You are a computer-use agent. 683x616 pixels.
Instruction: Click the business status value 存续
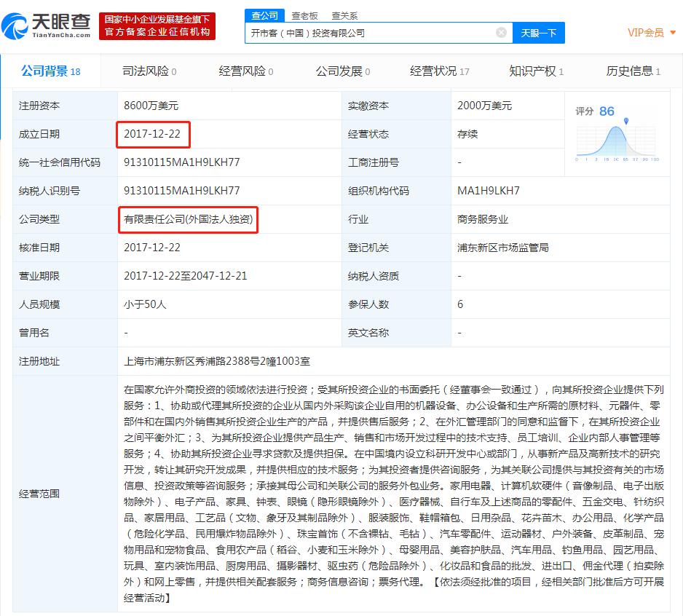[467, 134]
